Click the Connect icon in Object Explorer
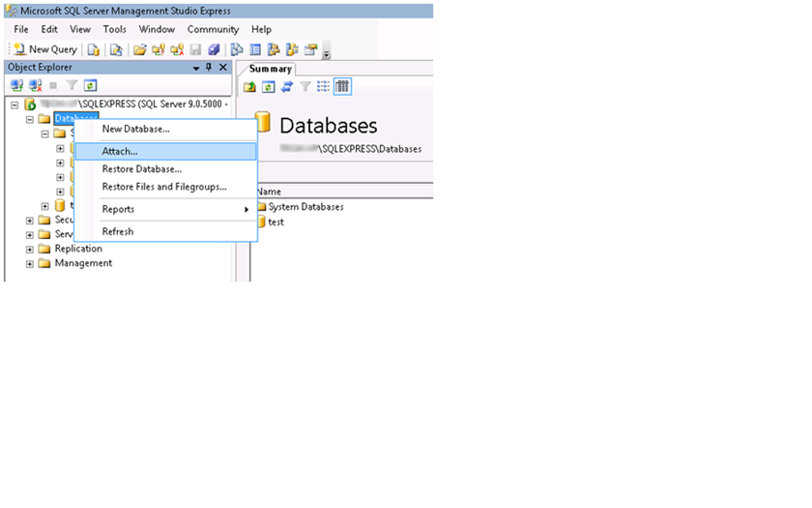Screen dimensions: 812x508 [16, 85]
